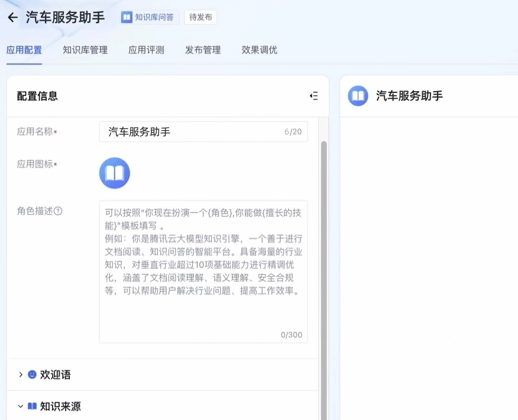Expand the 欢迎语 section

click(x=21, y=374)
